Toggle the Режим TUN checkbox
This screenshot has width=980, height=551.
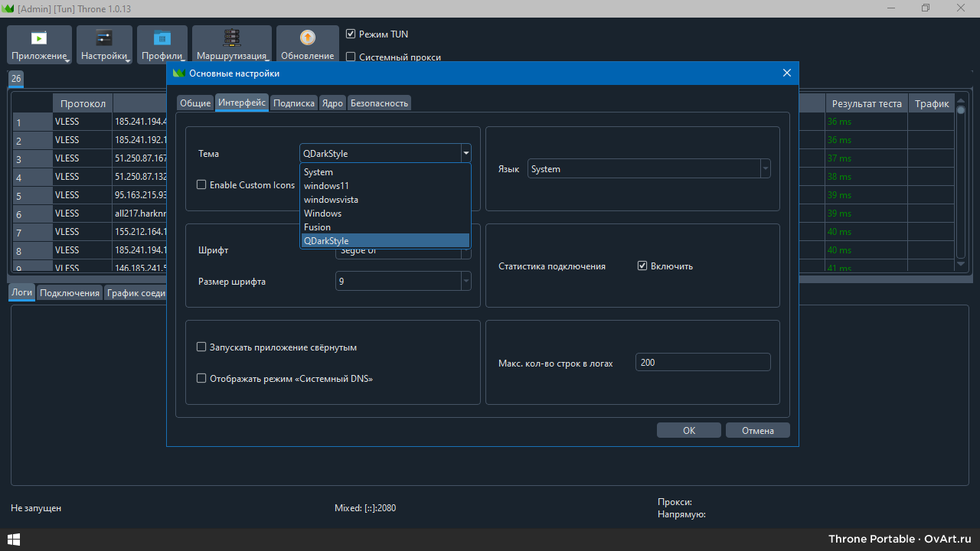(x=351, y=34)
